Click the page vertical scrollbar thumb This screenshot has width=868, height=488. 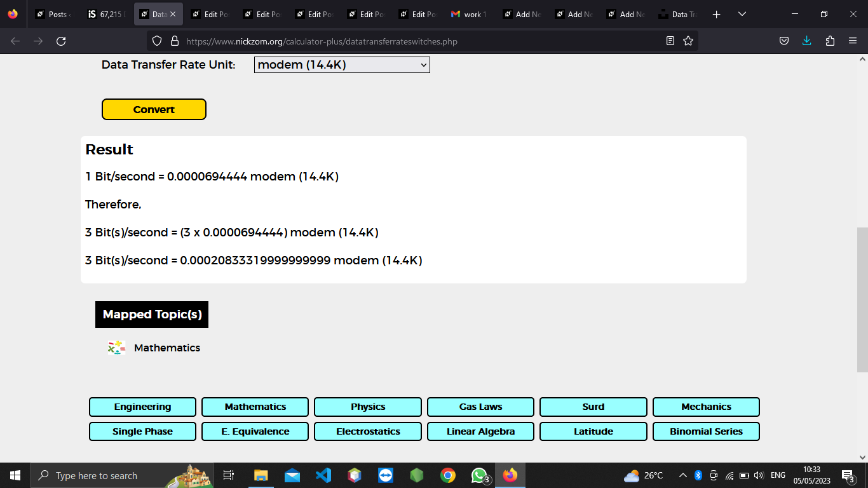click(862, 300)
